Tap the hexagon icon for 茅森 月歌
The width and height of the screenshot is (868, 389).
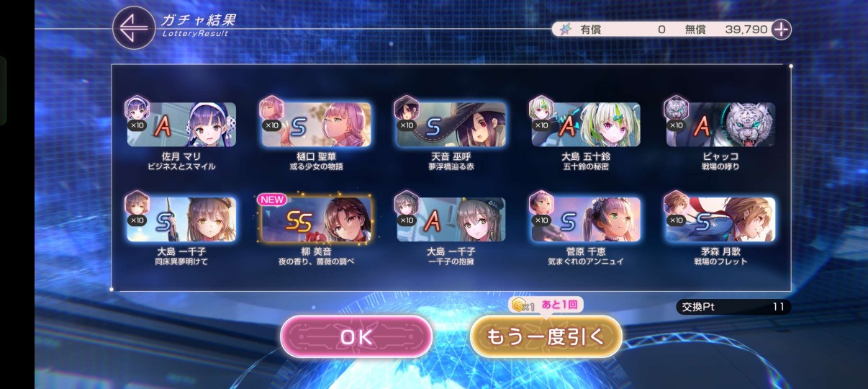pyautogui.click(x=676, y=204)
